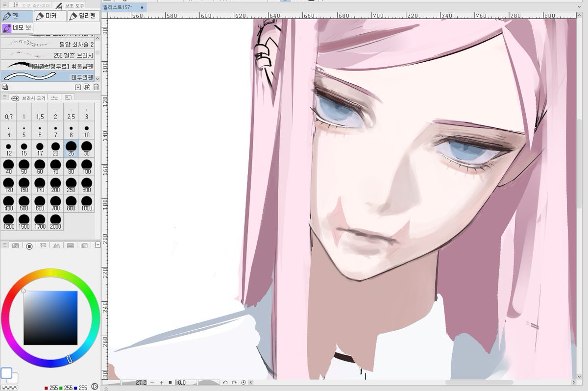Choose the 필압 쇠사슬 2 brush
Viewport: 588px width, 391px height.
(x=48, y=44)
